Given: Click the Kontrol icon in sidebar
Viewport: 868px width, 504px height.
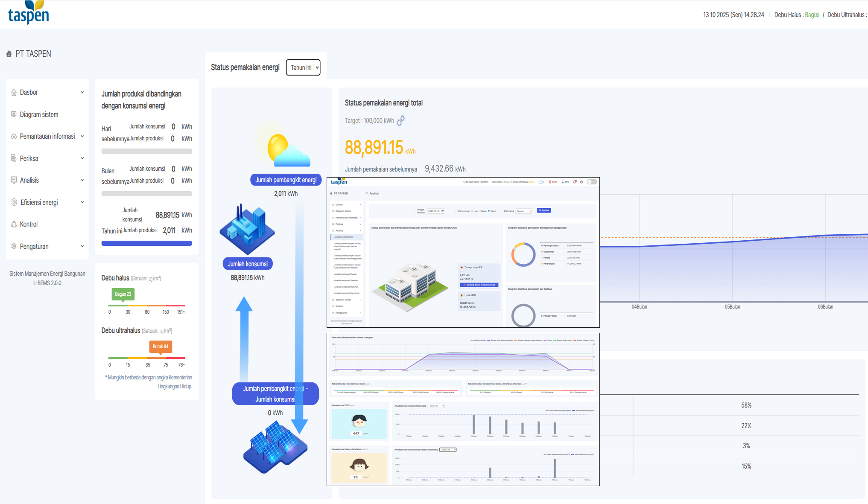Looking at the screenshot, I should [14, 224].
